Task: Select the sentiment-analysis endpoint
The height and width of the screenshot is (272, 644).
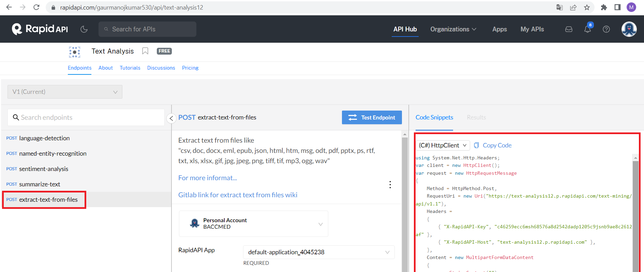Action: point(44,169)
